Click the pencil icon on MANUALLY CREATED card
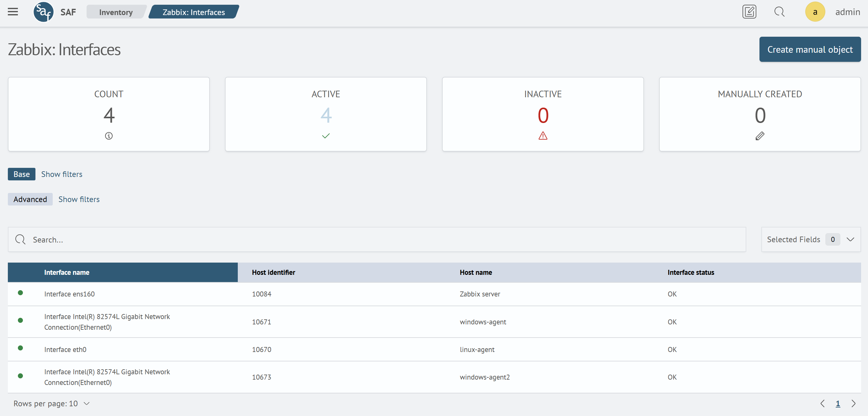Viewport: 868px width, 416px height. pyautogui.click(x=759, y=136)
